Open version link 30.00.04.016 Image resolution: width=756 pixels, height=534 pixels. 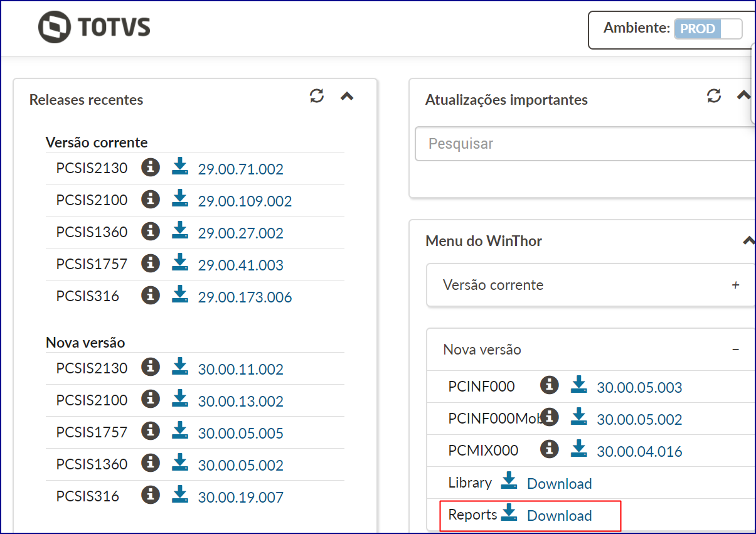point(639,452)
